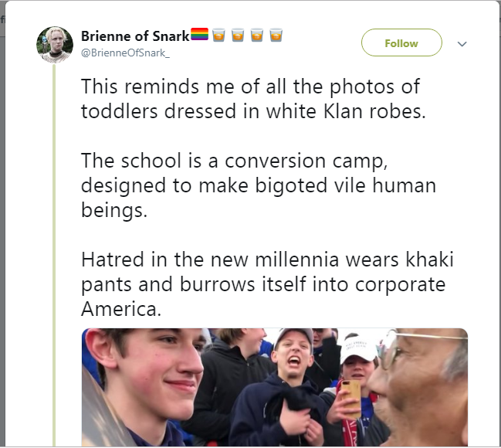Image resolution: width=501 pixels, height=448 pixels.
Task: Open the attached photo in the tweet
Action: 275,387
